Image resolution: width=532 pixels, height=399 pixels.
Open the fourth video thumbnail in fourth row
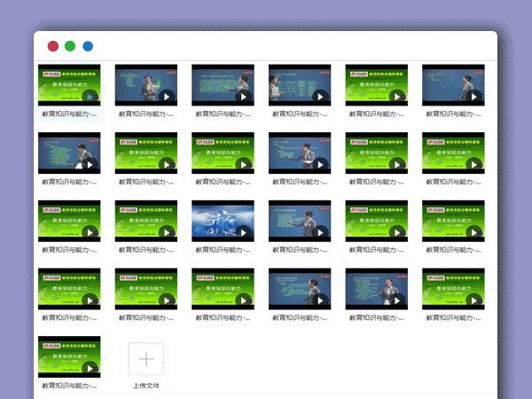(300, 288)
